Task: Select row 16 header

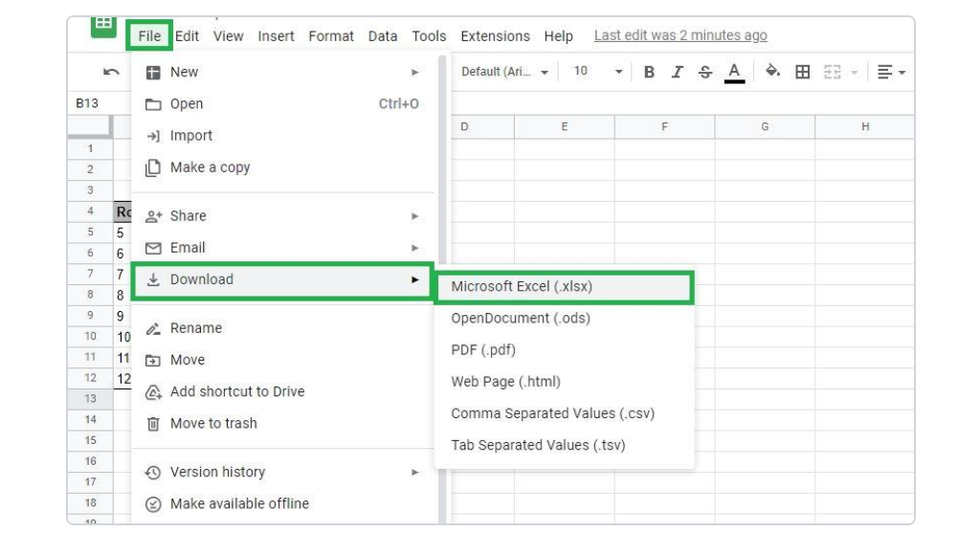Action: [91, 461]
